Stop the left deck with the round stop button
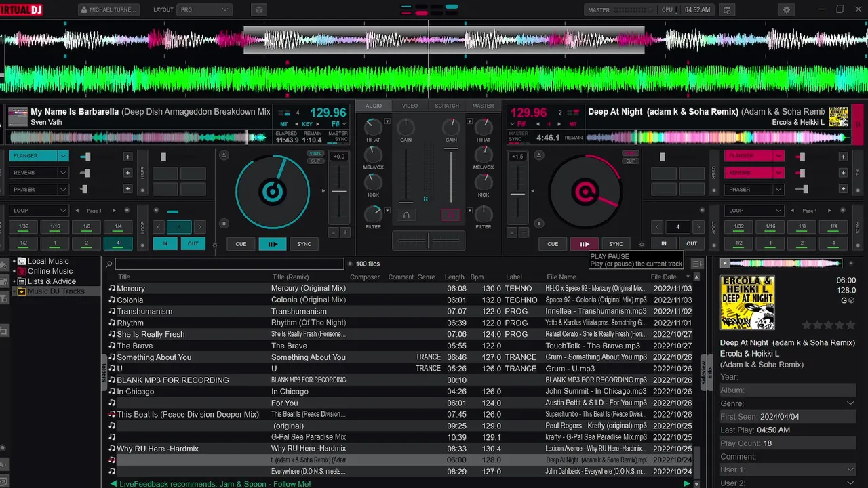The height and width of the screenshot is (488, 868). [x=224, y=223]
